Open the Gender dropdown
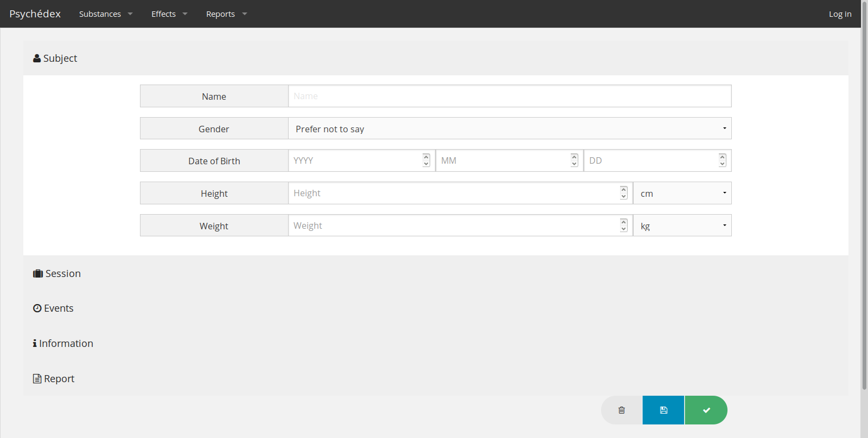Screen dimensions: 868x438 509,129
